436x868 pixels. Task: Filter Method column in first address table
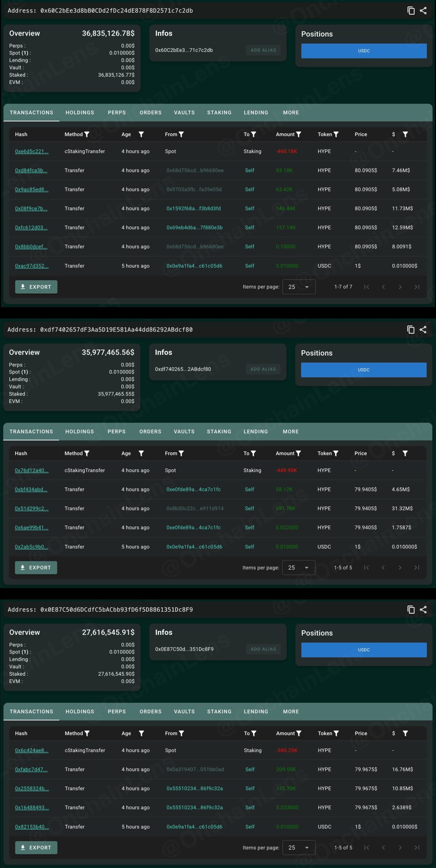87,134
